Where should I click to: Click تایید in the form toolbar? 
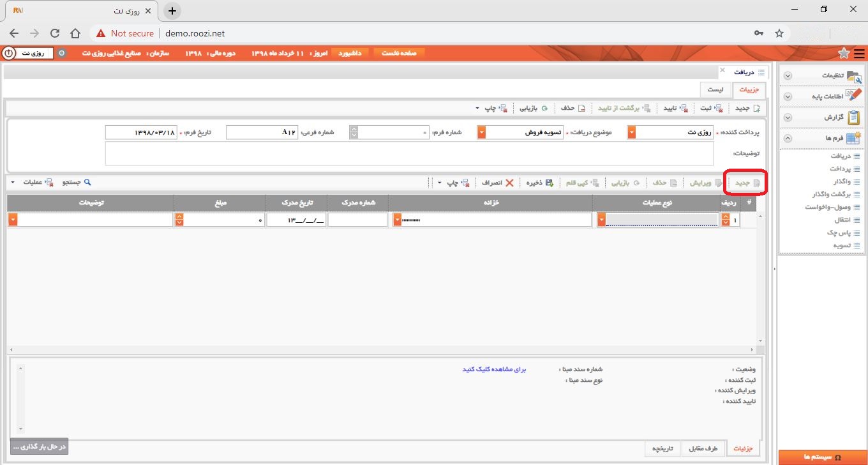click(675, 108)
